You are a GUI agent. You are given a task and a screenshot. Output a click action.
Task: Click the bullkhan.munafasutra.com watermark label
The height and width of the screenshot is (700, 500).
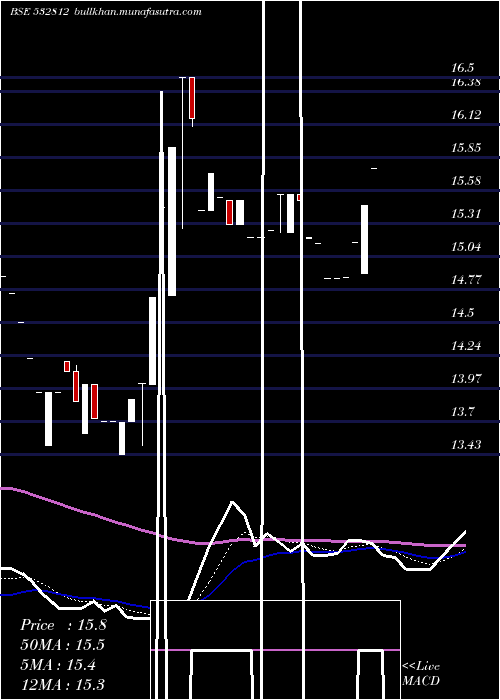[x=138, y=12]
